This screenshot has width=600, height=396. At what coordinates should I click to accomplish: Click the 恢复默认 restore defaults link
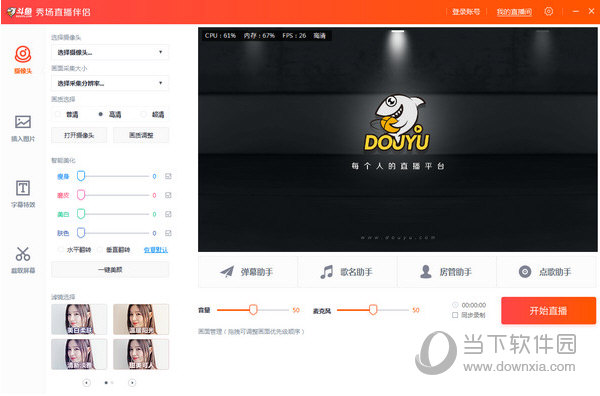pos(156,250)
